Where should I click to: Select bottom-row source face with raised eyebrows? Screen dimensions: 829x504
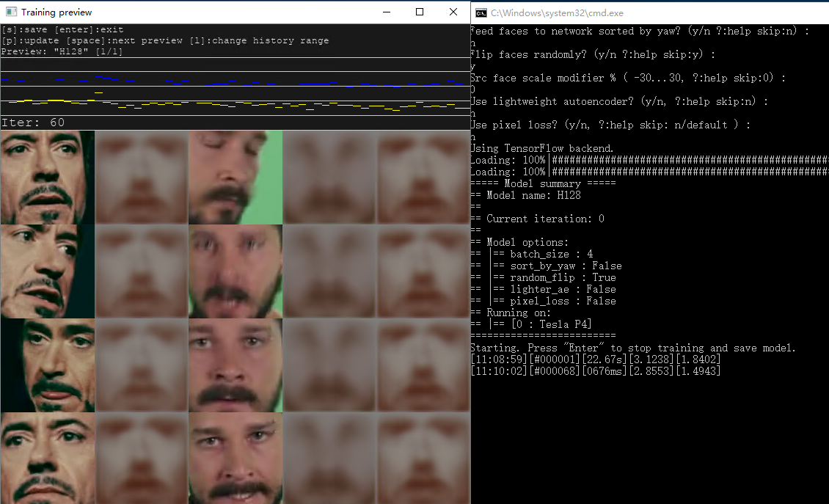tap(48, 458)
